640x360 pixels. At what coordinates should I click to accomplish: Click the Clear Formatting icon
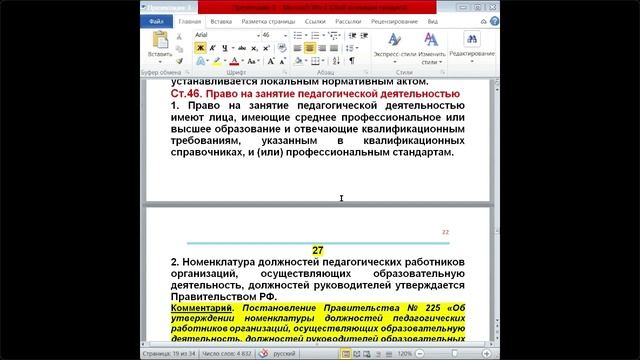[282, 48]
